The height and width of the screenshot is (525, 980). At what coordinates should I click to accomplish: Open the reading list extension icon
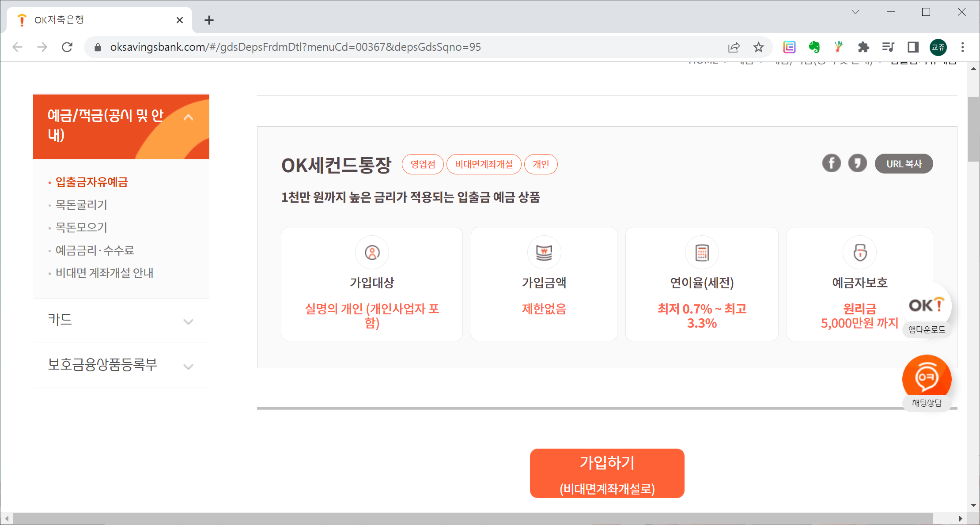pos(789,47)
